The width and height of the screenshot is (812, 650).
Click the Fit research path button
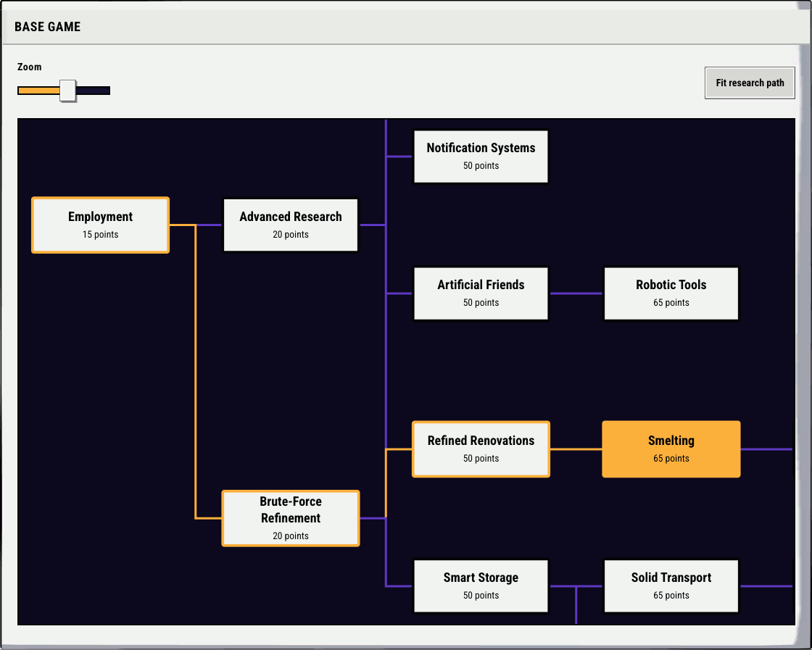[750, 83]
